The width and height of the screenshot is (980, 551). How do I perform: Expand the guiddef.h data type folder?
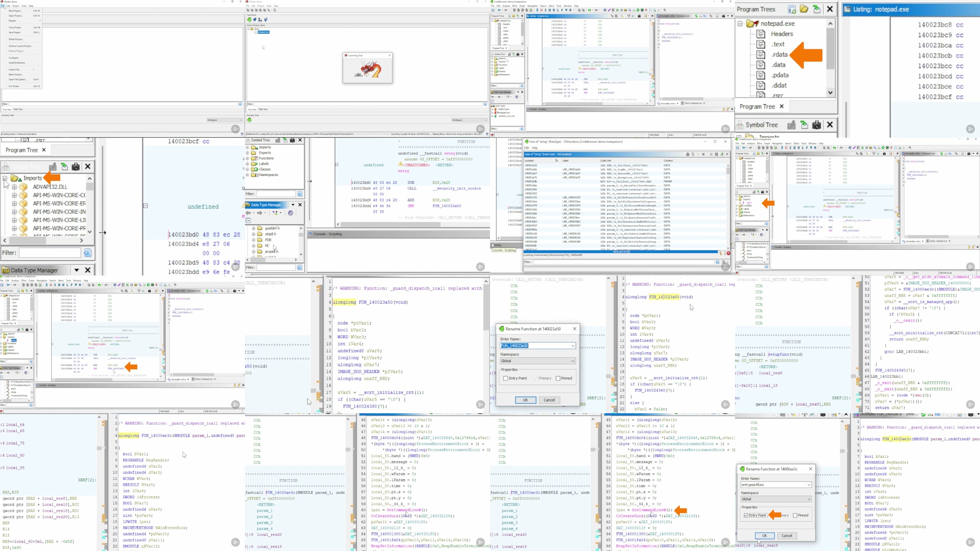click(x=254, y=228)
